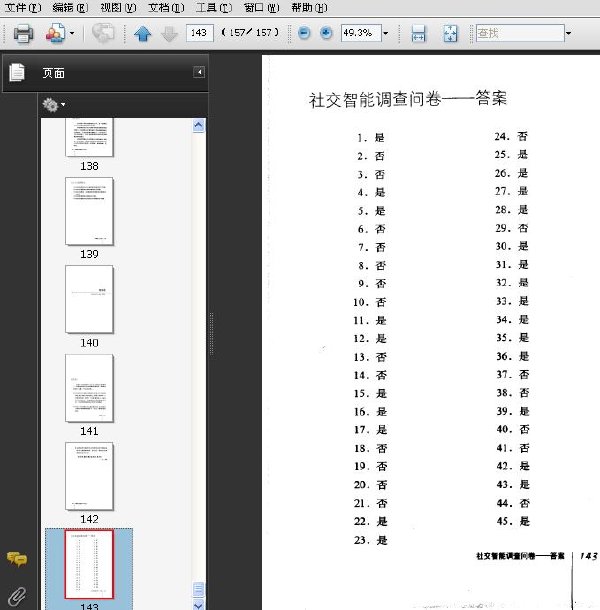600x610 pixels.
Task: Click the greyed-out globe review icon
Action: 103,33
